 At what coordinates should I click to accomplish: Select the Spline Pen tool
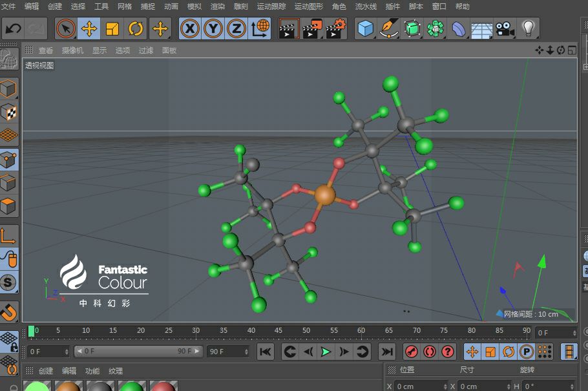388,28
